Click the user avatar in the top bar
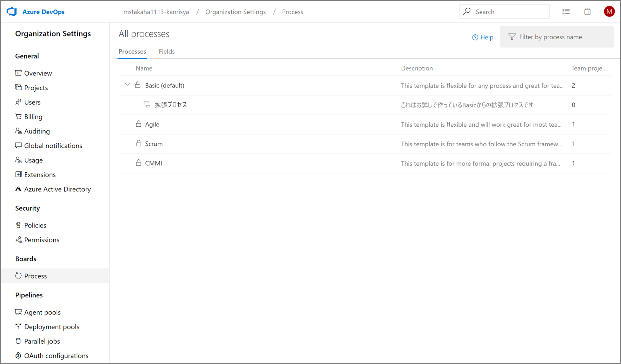Viewport: 621px width, 364px height. pos(609,11)
